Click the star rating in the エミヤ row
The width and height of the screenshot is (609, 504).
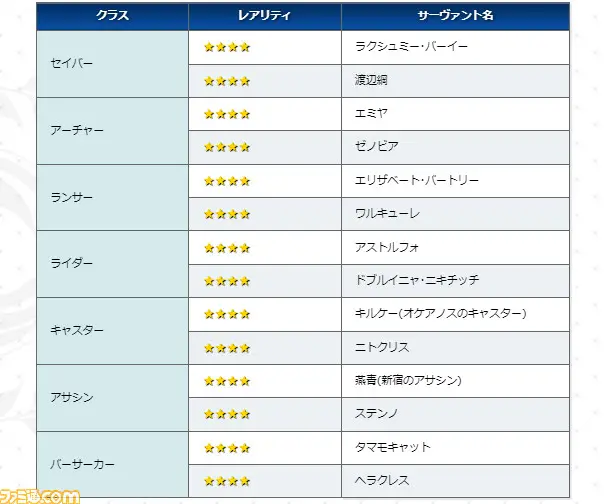pos(226,114)
